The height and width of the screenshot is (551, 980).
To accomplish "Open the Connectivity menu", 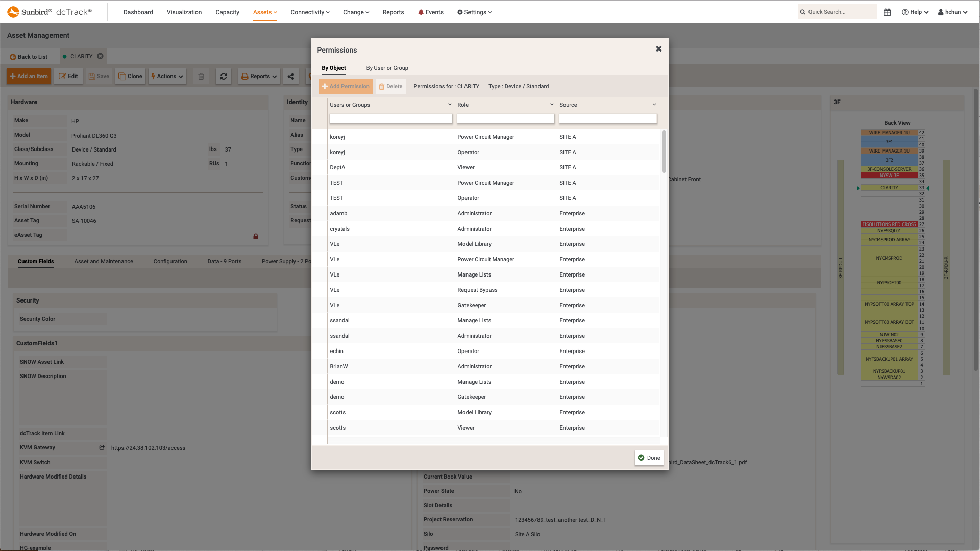I will [x=309, y=12].
